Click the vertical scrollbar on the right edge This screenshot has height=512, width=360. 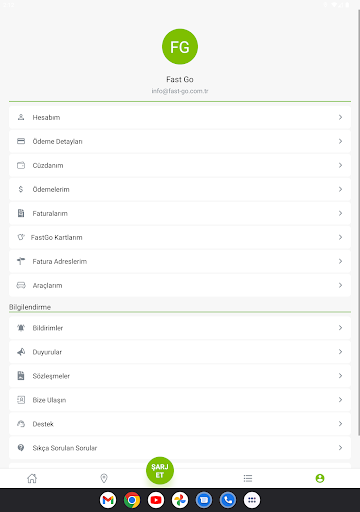click(x=359, y=222)
